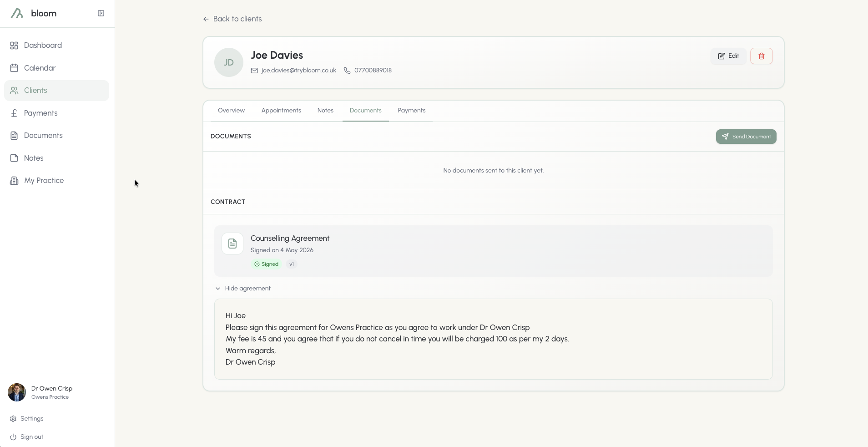Click the Clients people icon
The image size is (868, 447).
tap(14, 91)
